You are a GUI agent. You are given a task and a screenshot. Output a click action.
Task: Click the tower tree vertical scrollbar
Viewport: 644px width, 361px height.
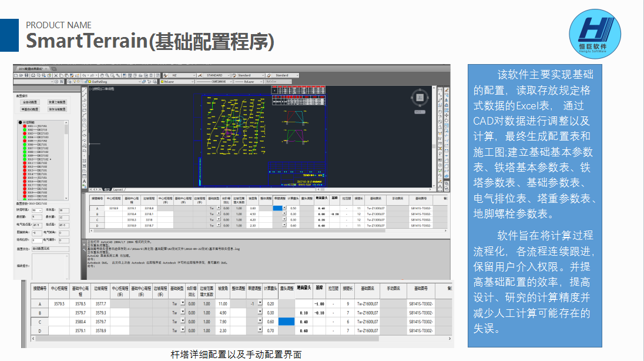(x=66, y=161)
